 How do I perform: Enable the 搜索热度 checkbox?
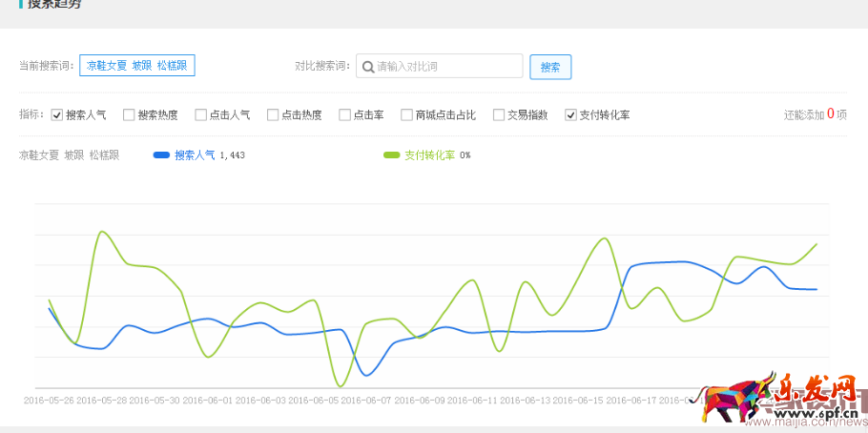pyautogui.click(x=129, y=115)
